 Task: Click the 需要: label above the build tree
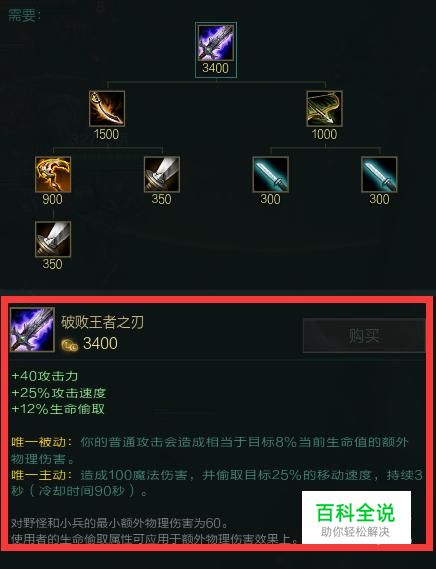point(24,16)
